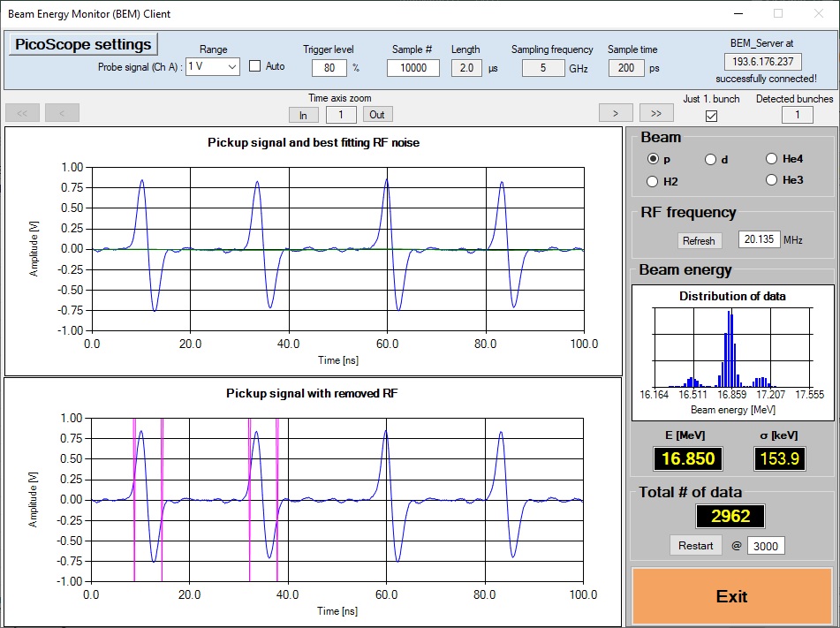
Task: Choose the H2 beam option
Action: tap(654, 181)
